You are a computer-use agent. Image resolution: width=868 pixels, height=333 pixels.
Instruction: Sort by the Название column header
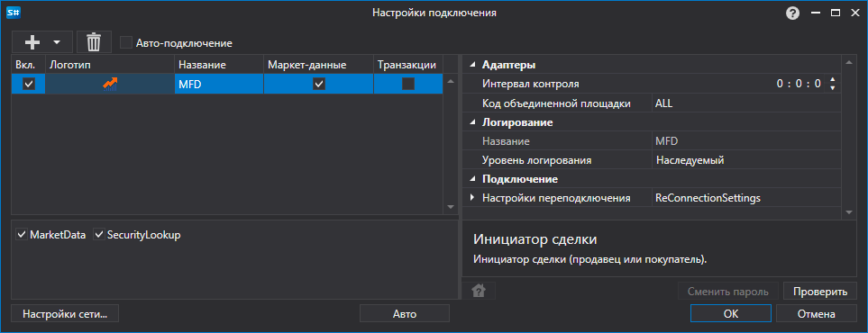tap(219, 65)
